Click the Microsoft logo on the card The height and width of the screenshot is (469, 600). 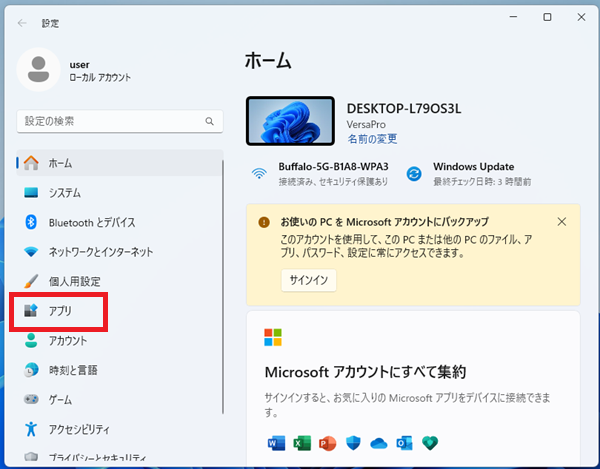(x=273, y=337)
